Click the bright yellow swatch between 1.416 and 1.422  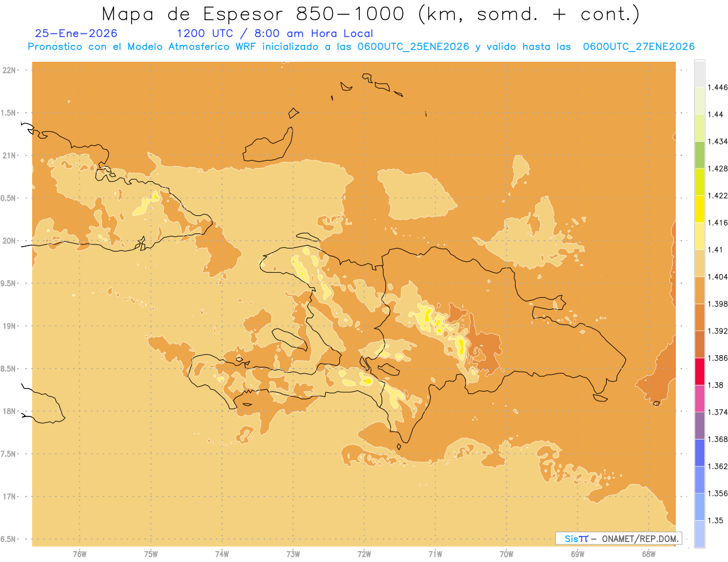click(x=699, y=209)
